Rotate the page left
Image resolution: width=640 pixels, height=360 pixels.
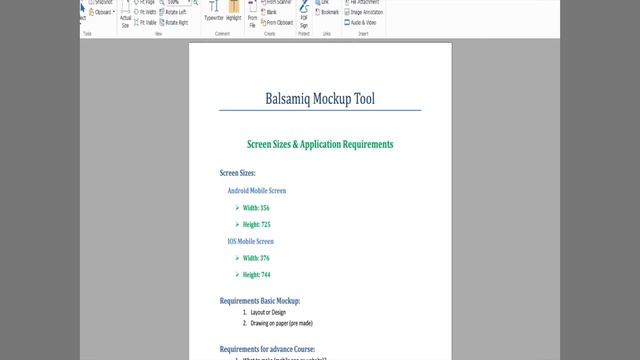pyautogui.click(x=173, y=12)
